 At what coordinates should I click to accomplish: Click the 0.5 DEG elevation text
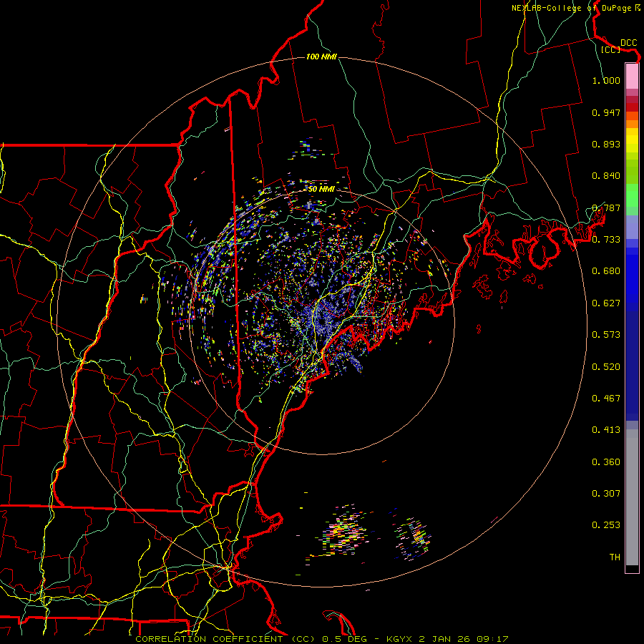[345, 639]
